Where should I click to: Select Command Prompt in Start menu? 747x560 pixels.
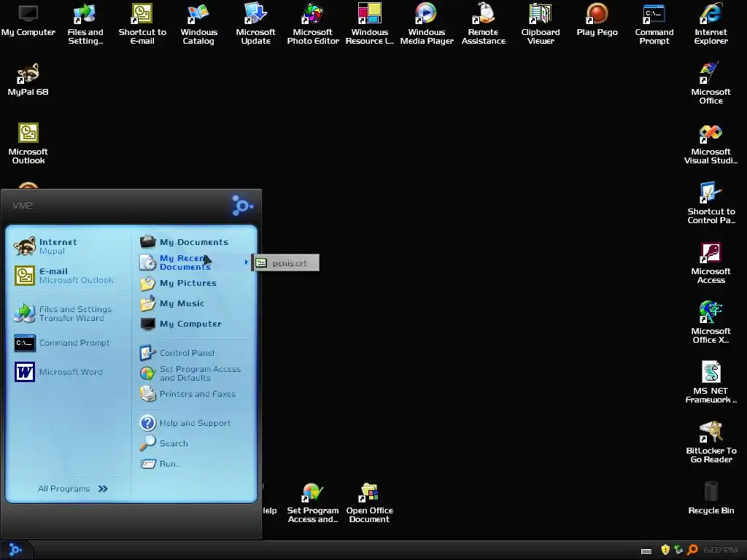click(x=69, y=343)
